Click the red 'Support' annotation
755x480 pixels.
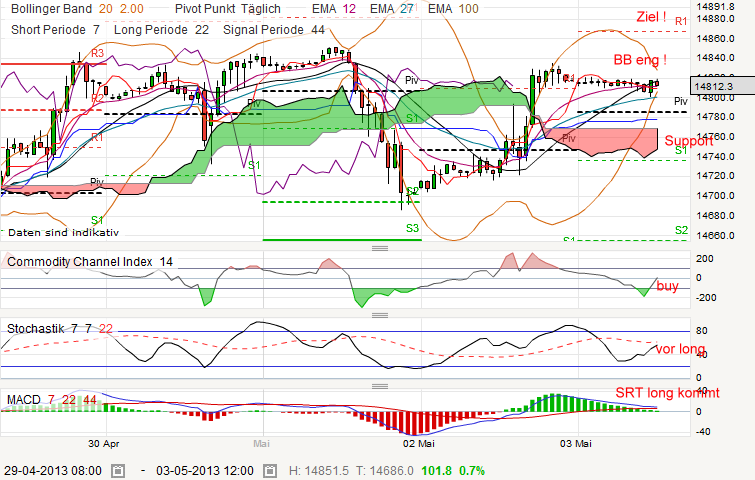point(689,141)
